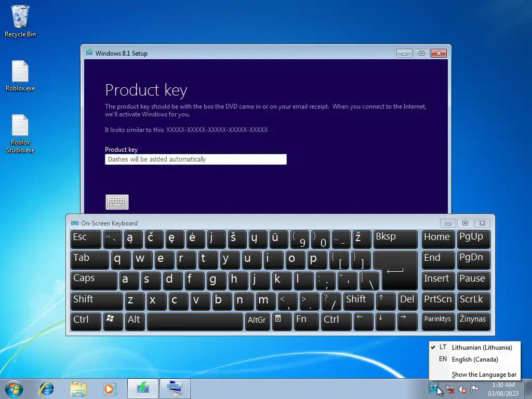The image size is (532, 399).
Task: Click Show Desktop strip on taskbar
Action: [528, 389]
